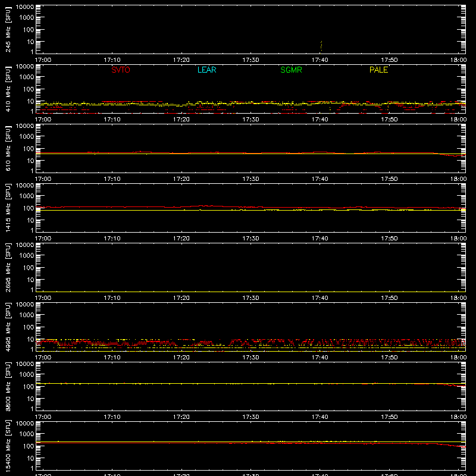
Task: Select the 15400 MHz [SFU] axis label
Action: (8, 446)
